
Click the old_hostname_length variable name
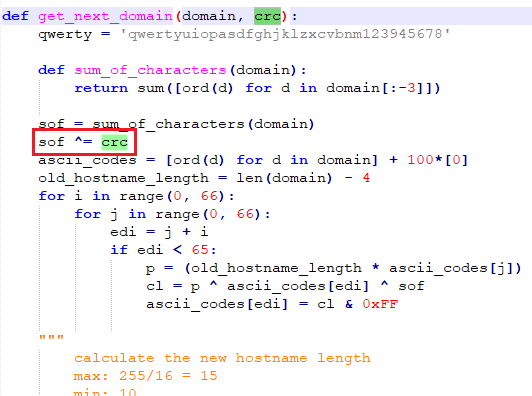tap(123, 178)
